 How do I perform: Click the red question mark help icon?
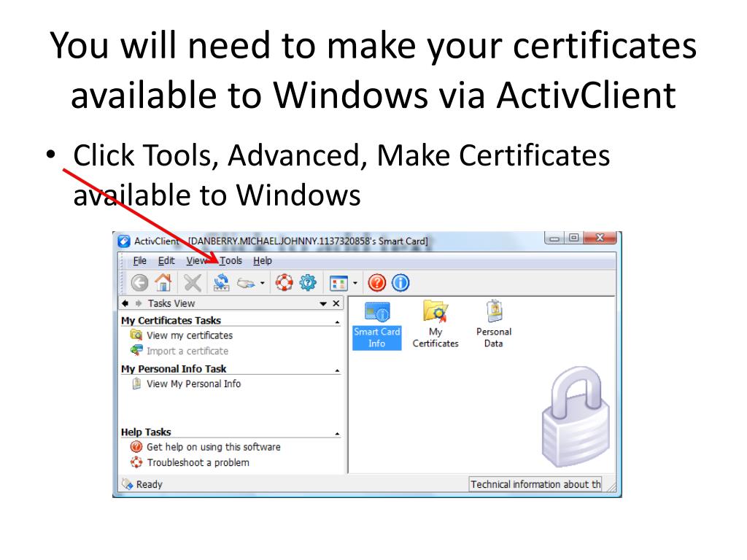point(377,283)
